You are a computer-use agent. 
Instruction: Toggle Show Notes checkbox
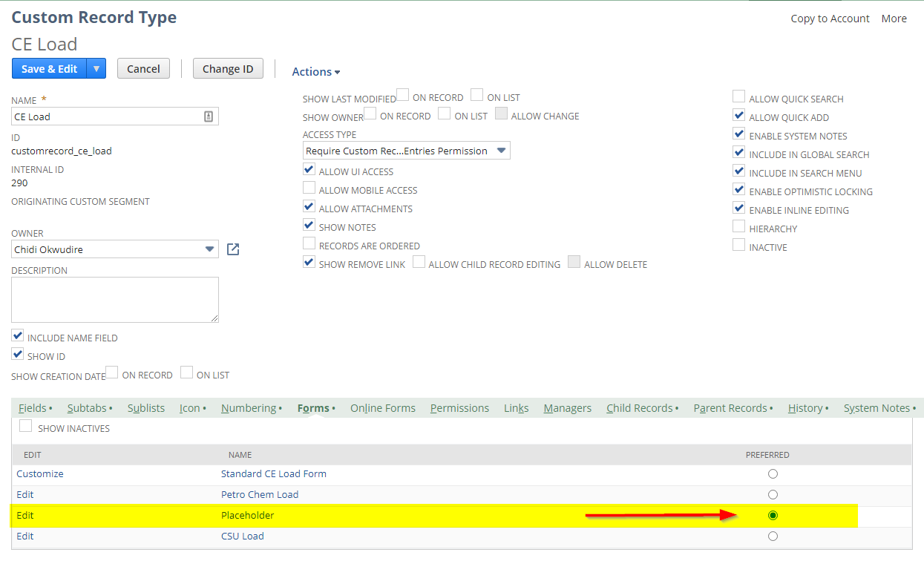tap(309, 225)
